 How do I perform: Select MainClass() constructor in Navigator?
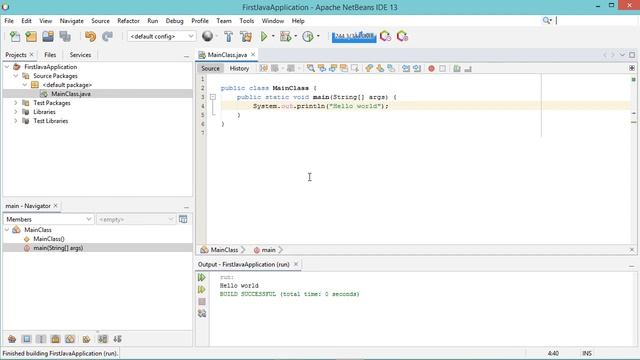point(49,239)
